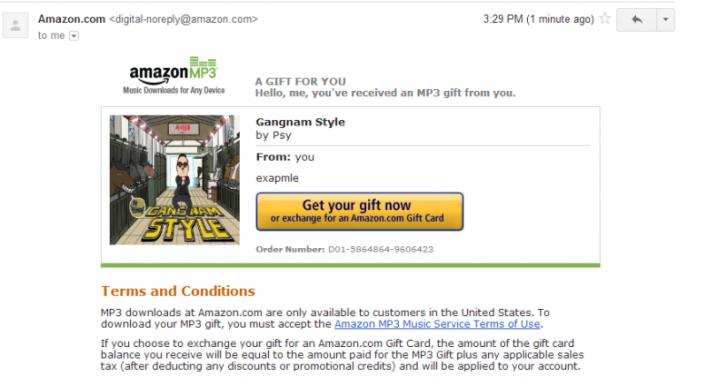Select the order number text
This screenshot has width=727, height=377.
[344, 249]
